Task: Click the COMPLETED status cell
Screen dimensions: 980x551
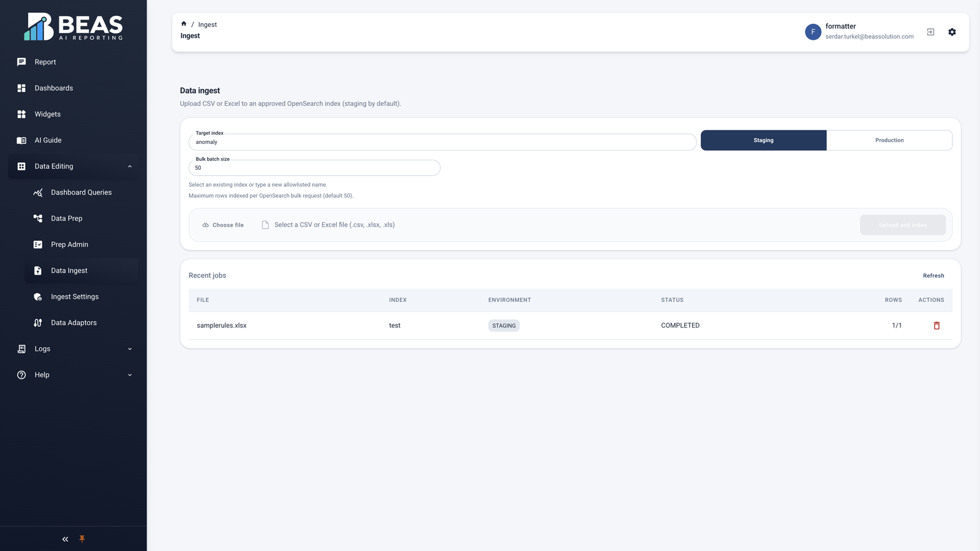Action: point(680,326)
